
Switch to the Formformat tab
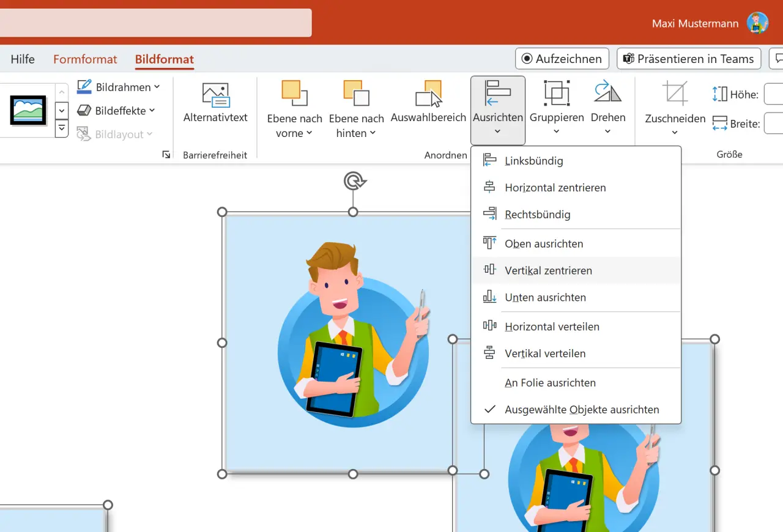click(85, 59)
